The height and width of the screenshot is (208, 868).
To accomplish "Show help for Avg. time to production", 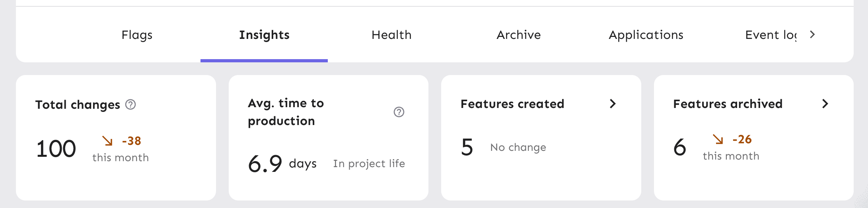I will point(399,112).
